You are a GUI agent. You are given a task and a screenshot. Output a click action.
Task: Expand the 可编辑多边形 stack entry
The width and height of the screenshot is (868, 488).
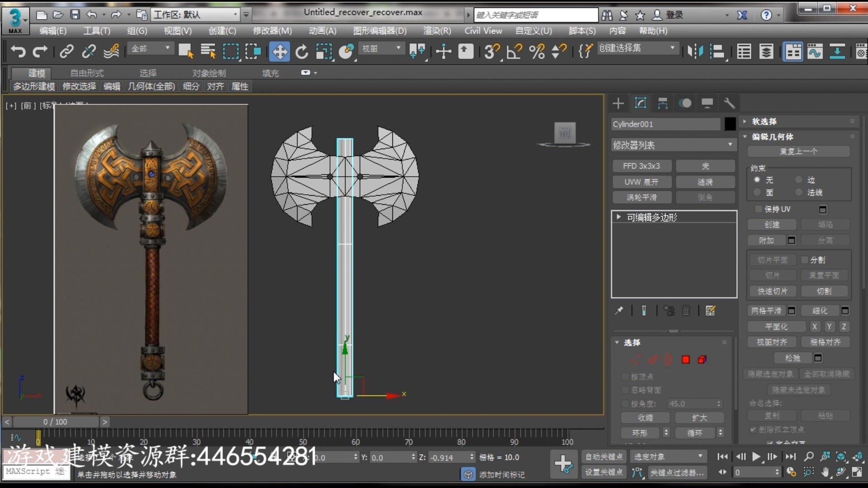coord(618,217)
